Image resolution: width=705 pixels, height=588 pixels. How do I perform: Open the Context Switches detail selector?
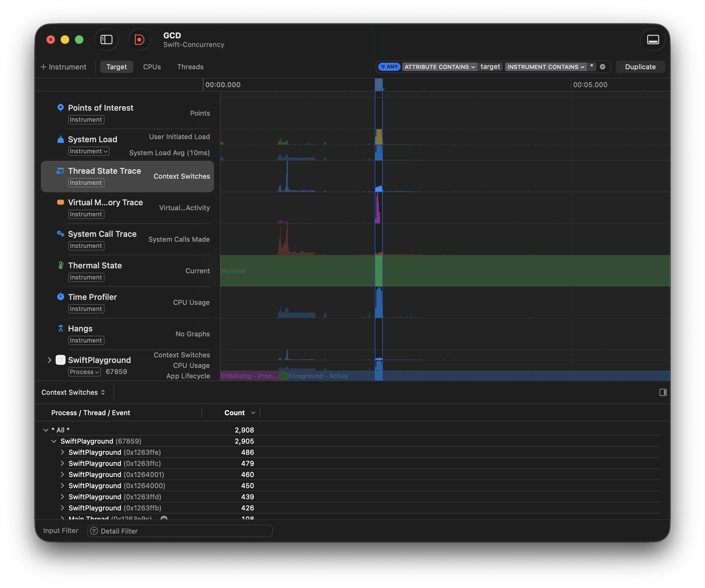coord(73,392)
